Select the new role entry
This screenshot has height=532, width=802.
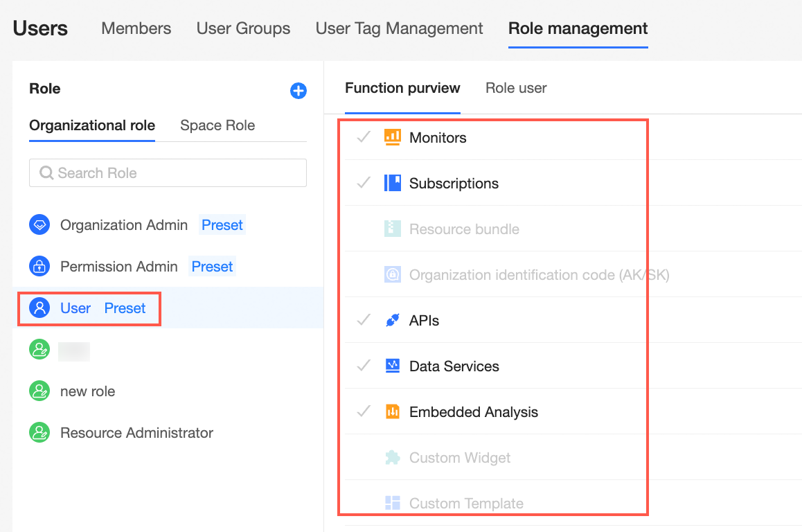pos(87,391)
